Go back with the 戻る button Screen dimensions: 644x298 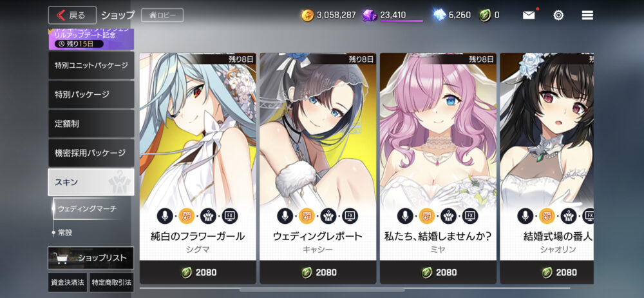[72, 15]
